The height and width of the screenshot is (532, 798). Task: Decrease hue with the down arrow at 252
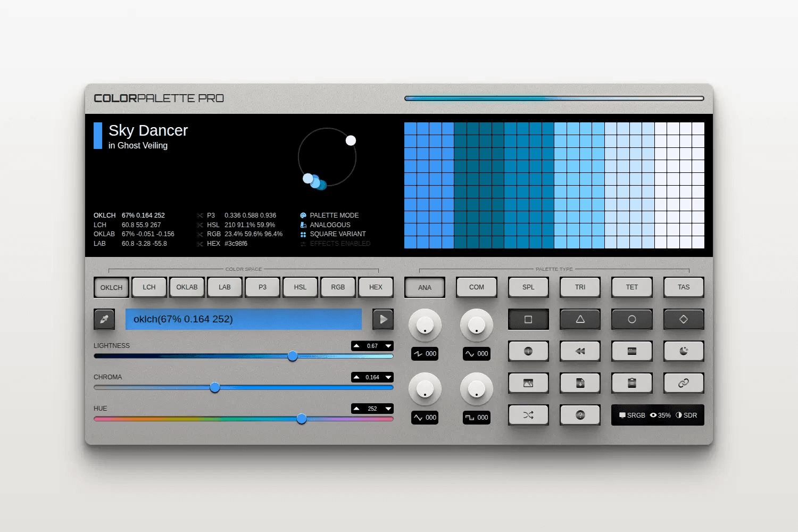point(388,409)
